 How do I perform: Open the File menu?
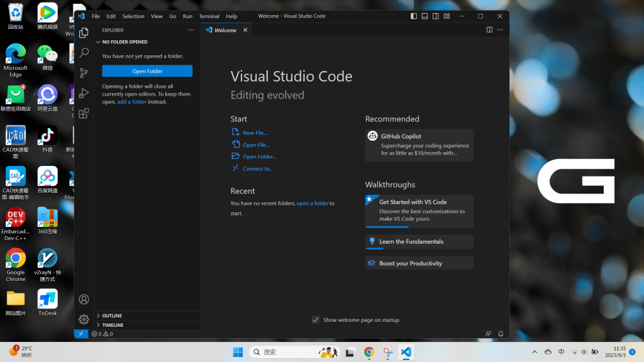[96, 16]
